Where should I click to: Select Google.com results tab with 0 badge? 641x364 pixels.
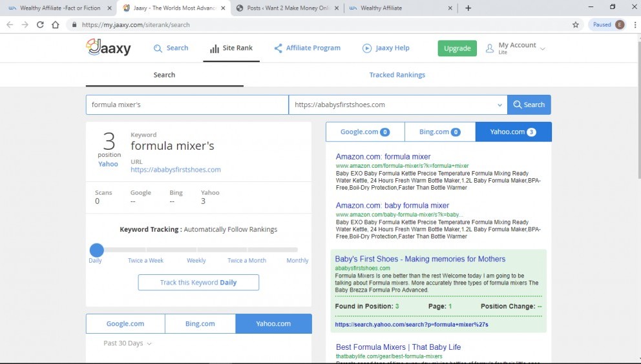tap(365, 132)
